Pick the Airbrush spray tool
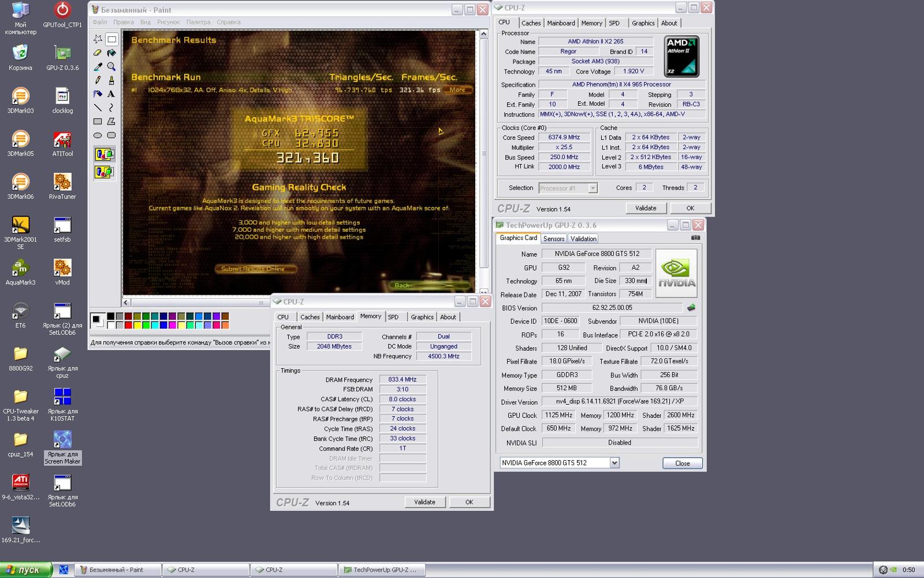Image resolution: width=924 pixels, height=578 pixels. click(98, 94)
